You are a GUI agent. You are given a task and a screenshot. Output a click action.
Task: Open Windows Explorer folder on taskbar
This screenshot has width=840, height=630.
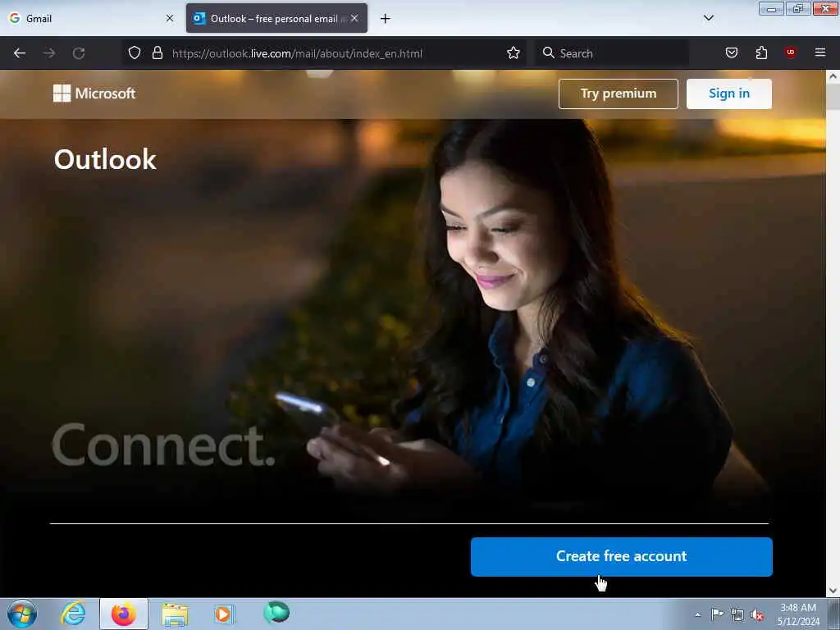[176, 614]
